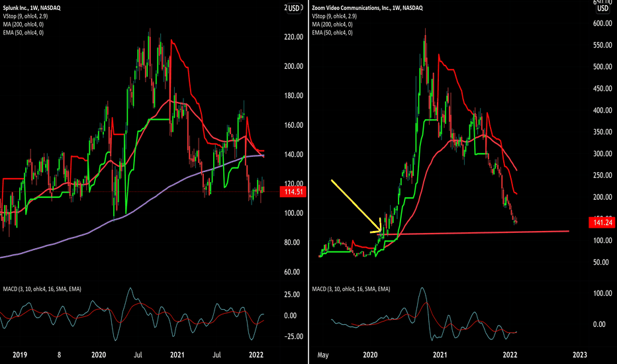Viewport: 617px width, 364px height.
Task: Select the VStop indicator legend on Zoom chart
Action: click(334, 16)
